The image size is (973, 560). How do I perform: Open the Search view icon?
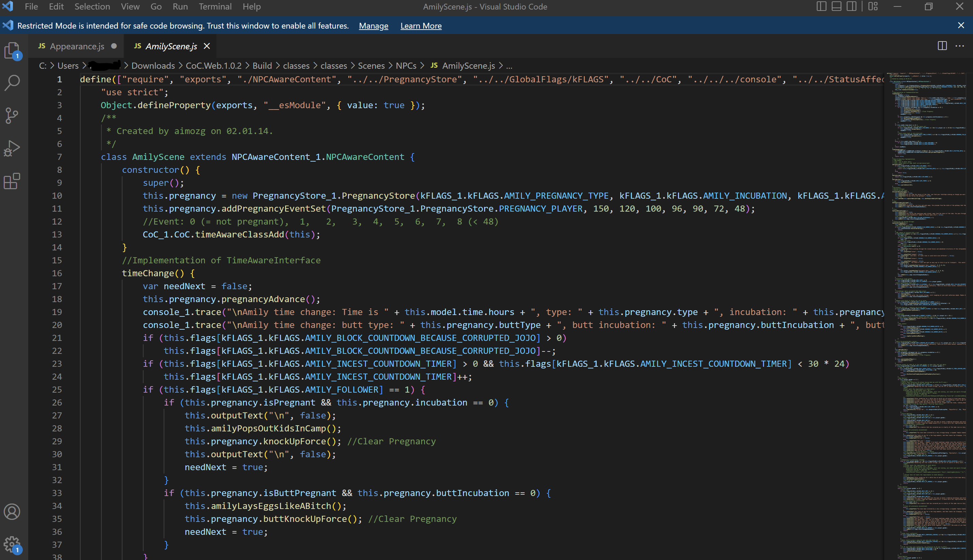(12, 83)
